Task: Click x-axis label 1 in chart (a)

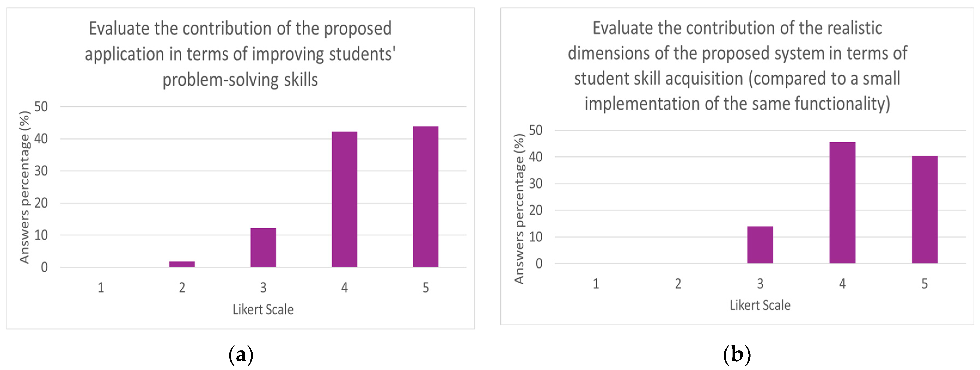Action: pyautogui.click(x=101, y=288)
